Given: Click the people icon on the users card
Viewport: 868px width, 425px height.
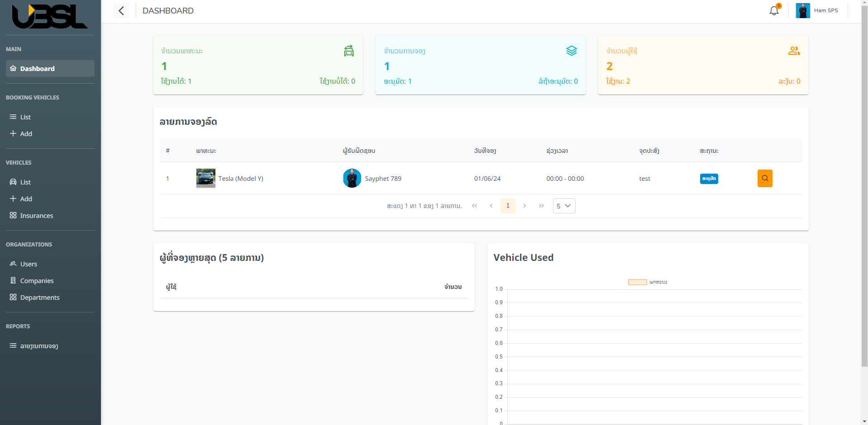Looking at the screenshot, I should coord(793,51).
